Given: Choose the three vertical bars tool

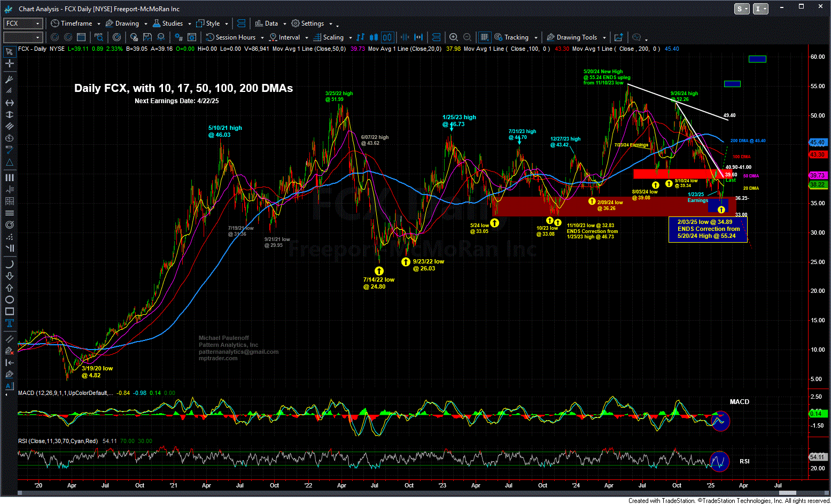Looking at the screenshot, I should tap(9, 177).
